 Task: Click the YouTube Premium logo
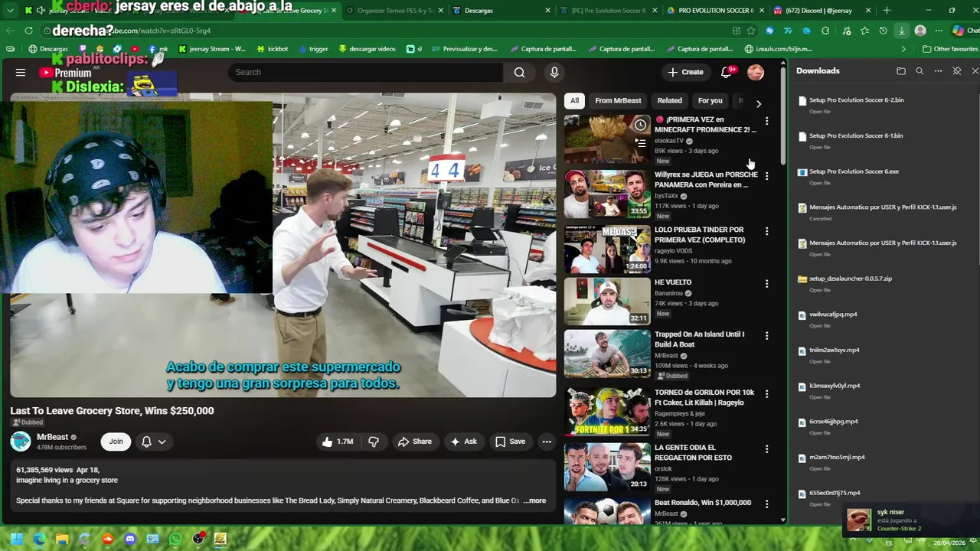pyautogui.click(x=66, y=73)
